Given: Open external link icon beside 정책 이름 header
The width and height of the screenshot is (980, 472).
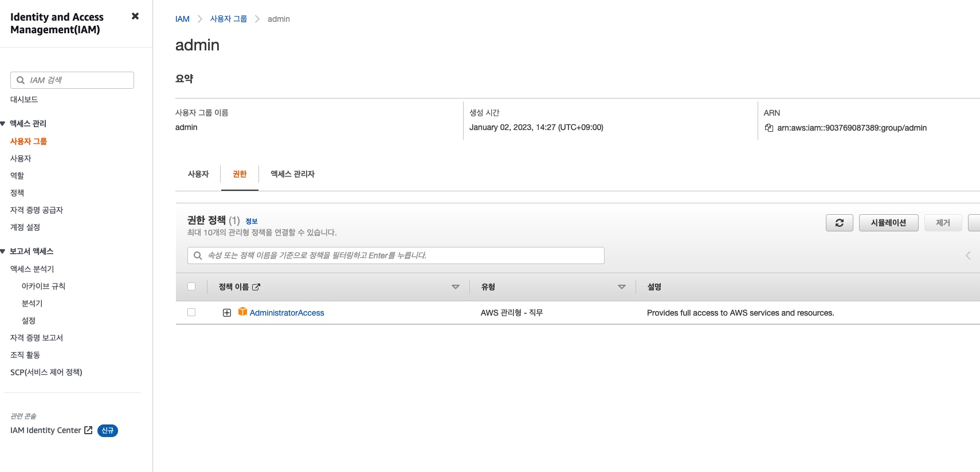Looking at the screenshot, I should point(256,287).
